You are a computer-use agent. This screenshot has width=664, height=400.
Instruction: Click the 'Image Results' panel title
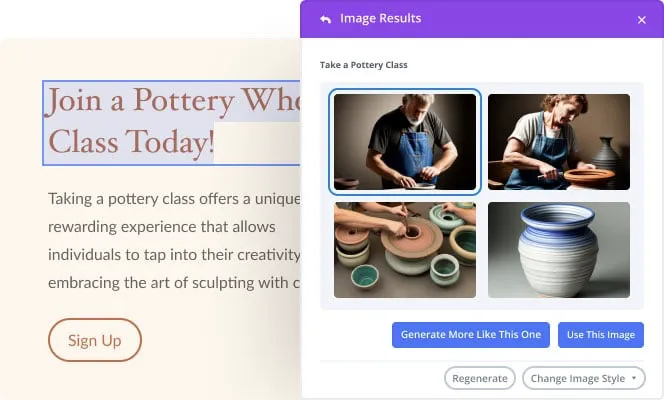[381, 19]
